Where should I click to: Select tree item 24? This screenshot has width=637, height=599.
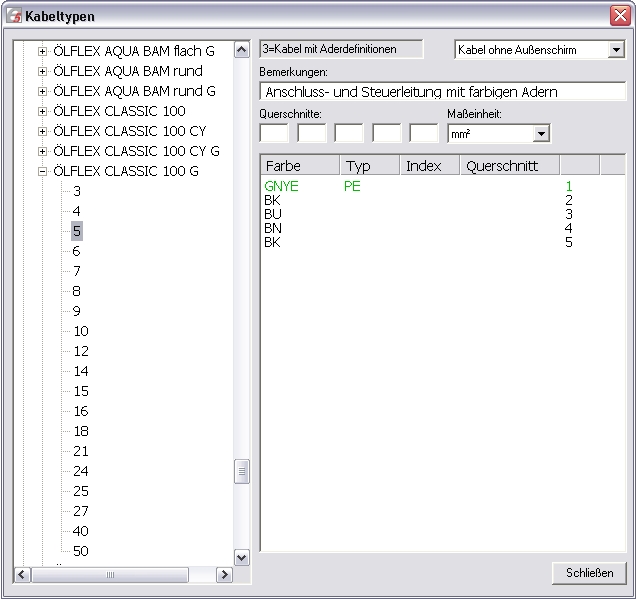click(81, 471)
